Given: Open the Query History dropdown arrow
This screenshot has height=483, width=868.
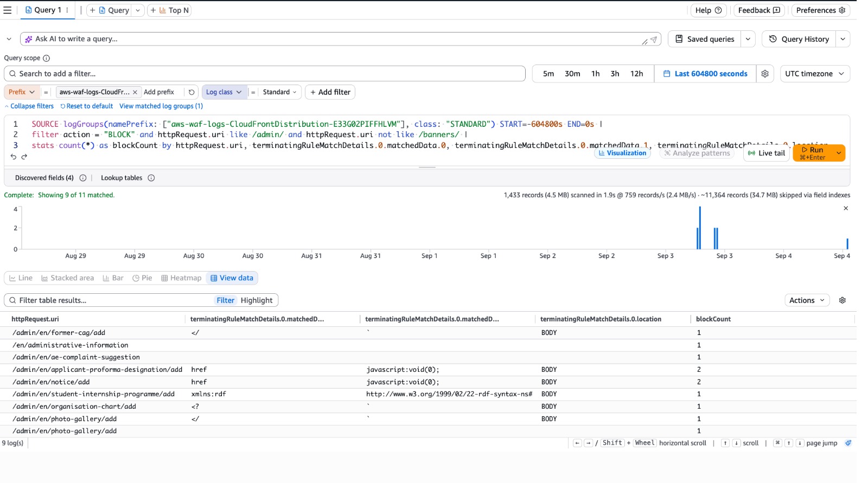Looking at the screenshot, I should click(843, 39).
